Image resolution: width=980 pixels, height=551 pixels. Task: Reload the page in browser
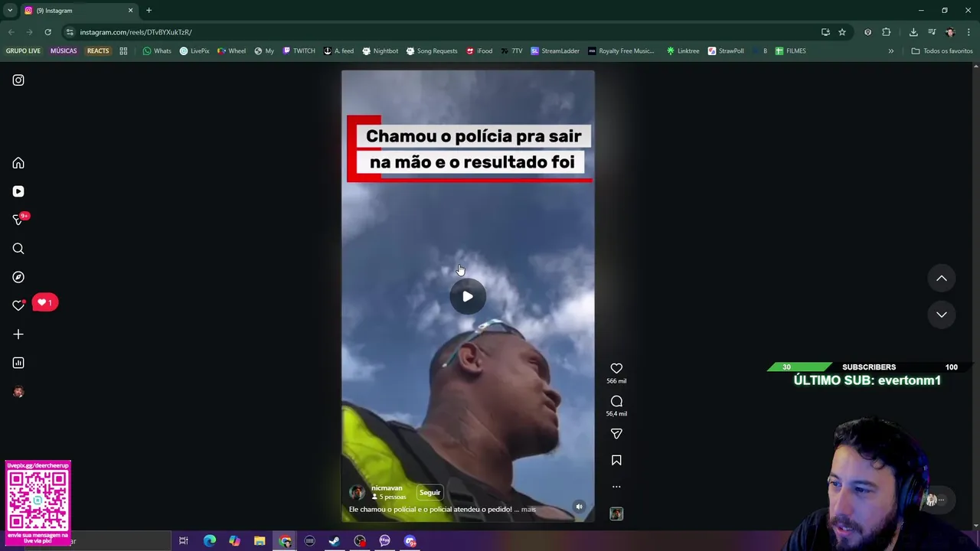(47, 32)
